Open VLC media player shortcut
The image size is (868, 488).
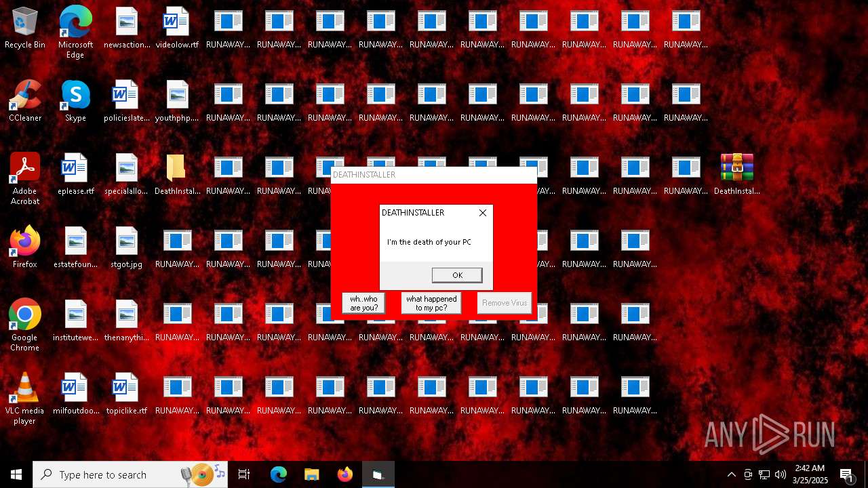click(x=25, y=399)
